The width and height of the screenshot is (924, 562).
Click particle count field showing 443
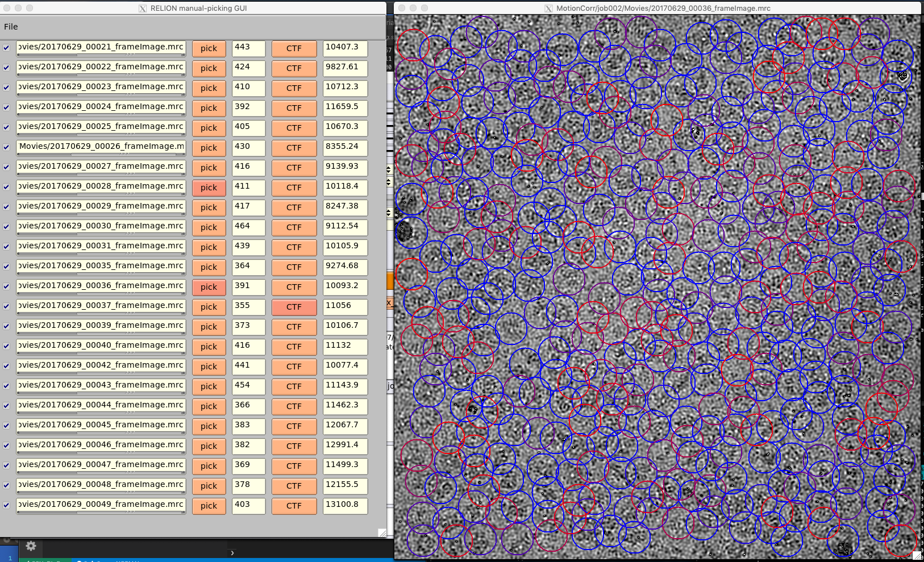click(248, 48)
